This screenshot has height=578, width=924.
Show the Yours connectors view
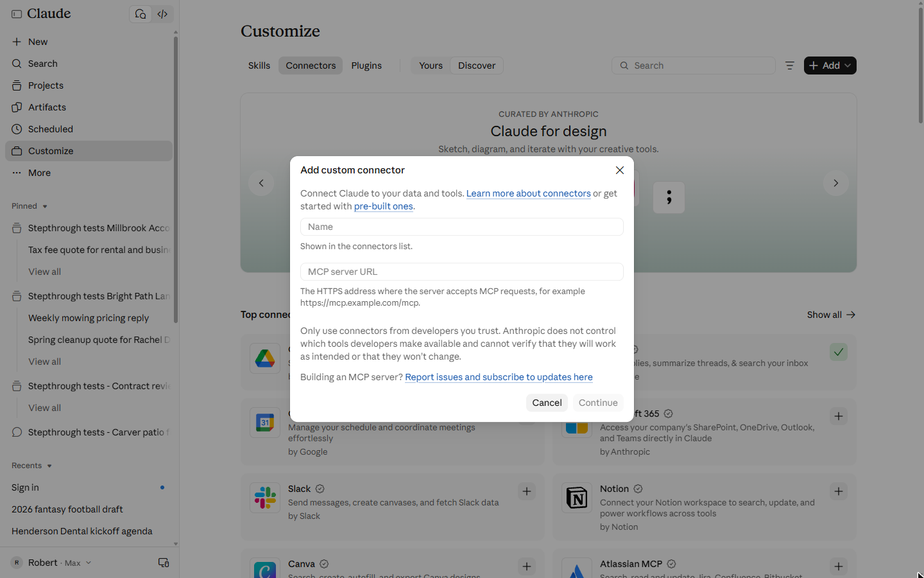(x=431, y=66)
